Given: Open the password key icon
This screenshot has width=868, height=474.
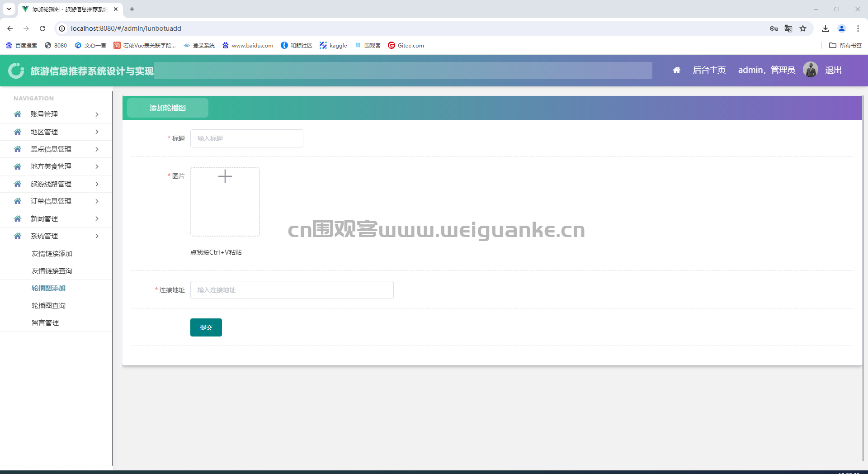Looking at the screenshot, I should click(774, 28).
